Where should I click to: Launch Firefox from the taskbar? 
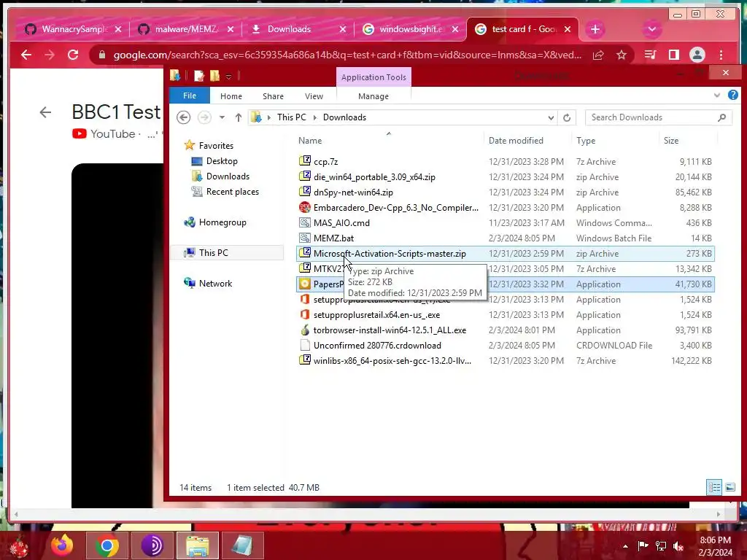click(62, 545)
